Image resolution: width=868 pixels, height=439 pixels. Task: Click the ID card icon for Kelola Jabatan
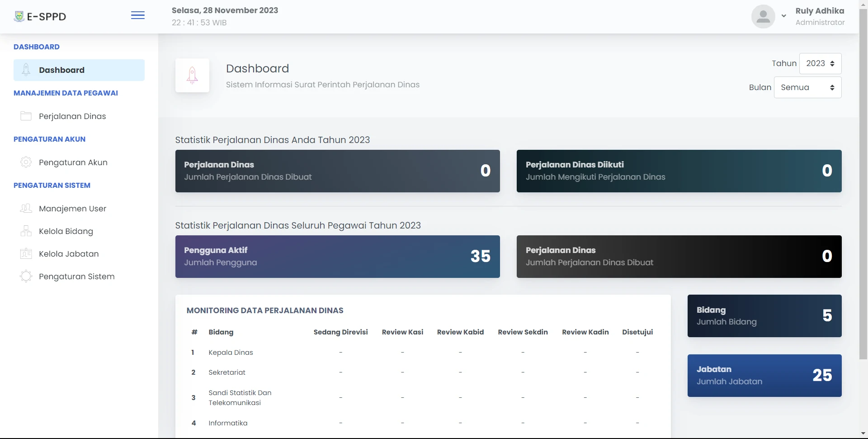[26, 254]
